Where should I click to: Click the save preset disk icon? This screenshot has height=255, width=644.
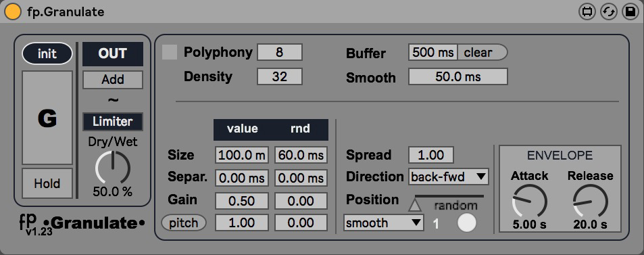[x=630, y=11]
